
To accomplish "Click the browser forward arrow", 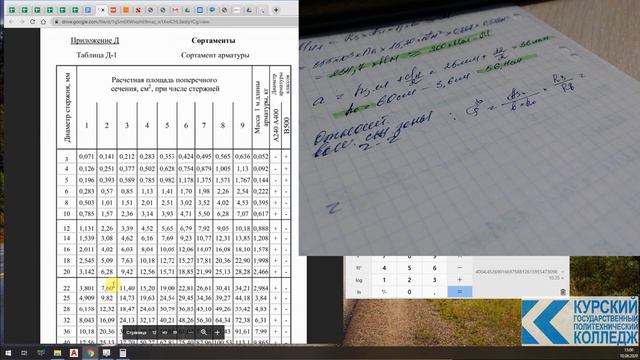I will coord(22,22).
